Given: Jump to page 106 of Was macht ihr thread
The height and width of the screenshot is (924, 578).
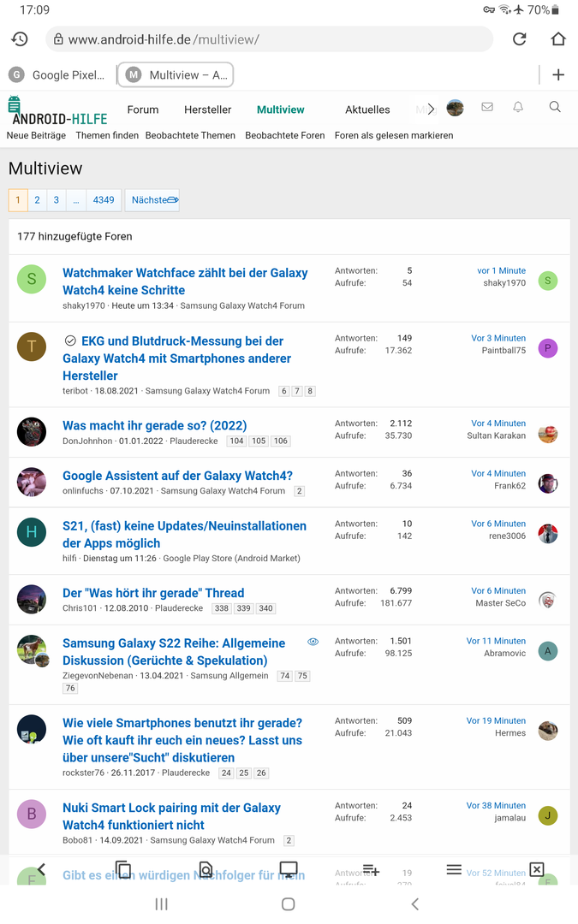Looking at the screenshot, I should pyautogui.click(x=281, y=441).
